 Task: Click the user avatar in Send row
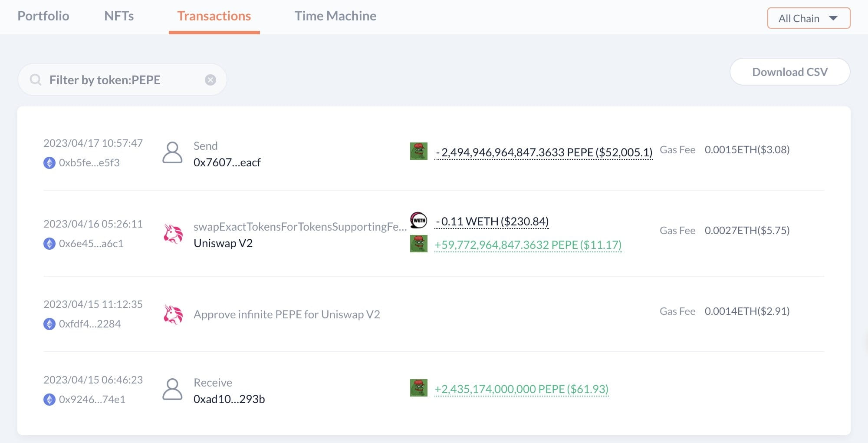172,152
